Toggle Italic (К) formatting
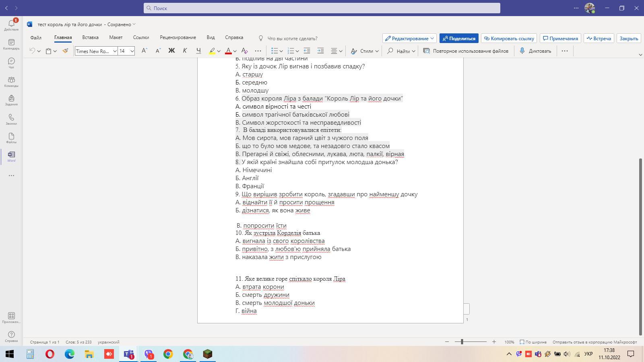The width and height of the screenshot is (644, 362). click(185, 51)
